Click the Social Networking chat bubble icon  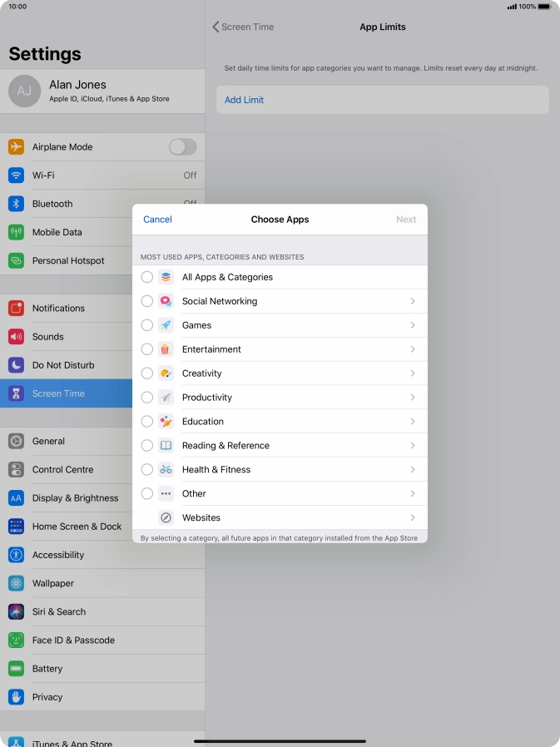click(166, 301)
